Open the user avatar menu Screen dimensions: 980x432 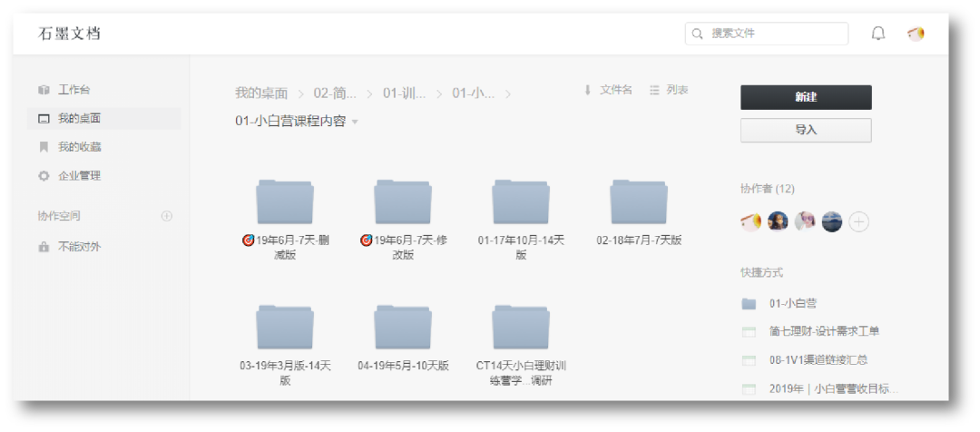coord(916,34)
